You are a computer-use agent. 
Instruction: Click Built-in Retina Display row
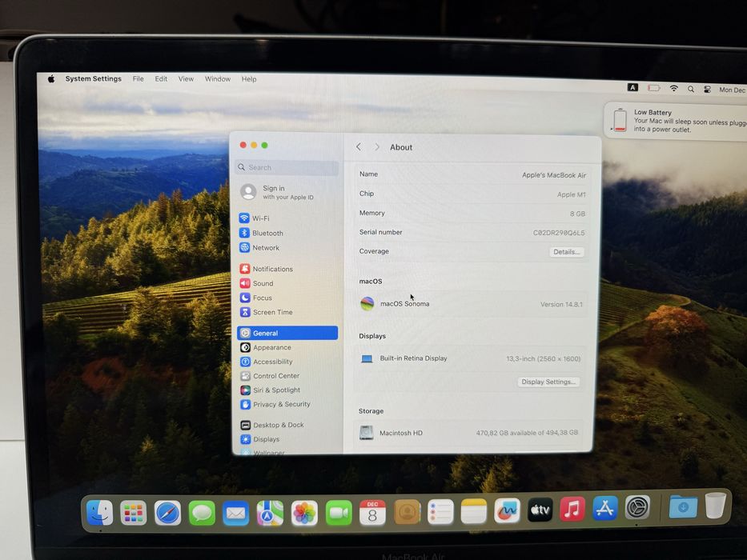pos(470,358)
